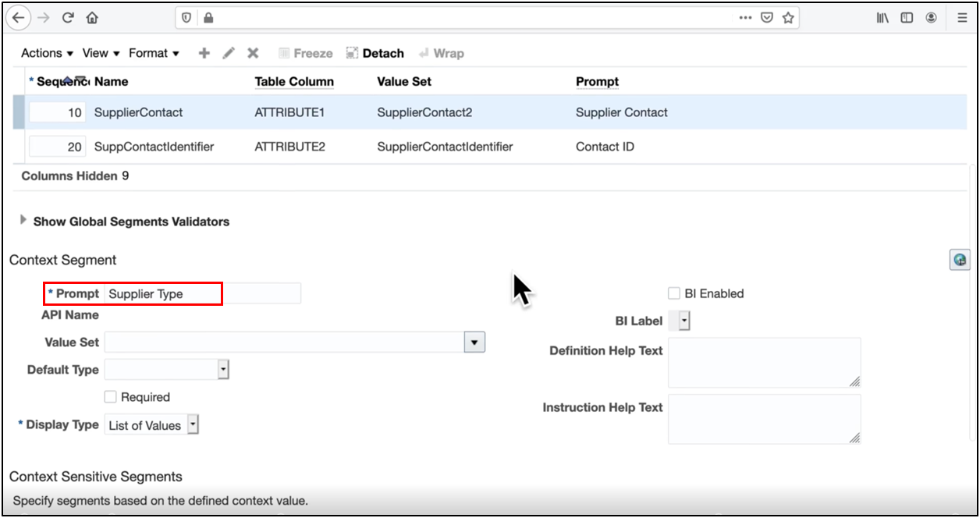Click the add row plus icon
This screenshot has width=980, height=518.
(x=204, y=53)
